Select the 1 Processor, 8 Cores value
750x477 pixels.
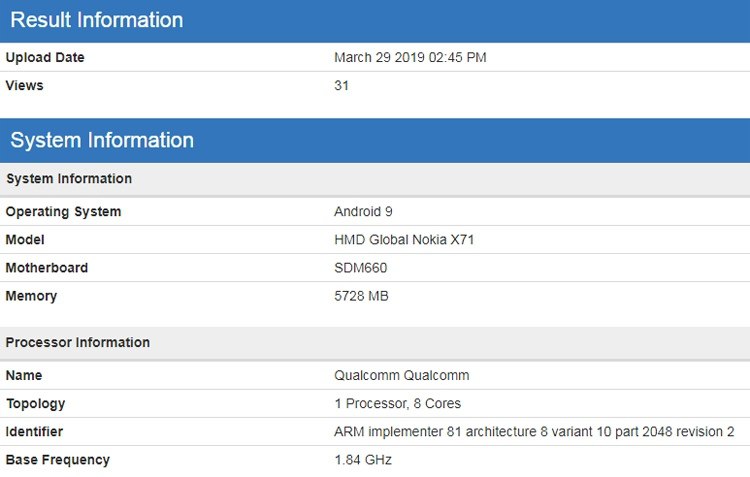397,404
